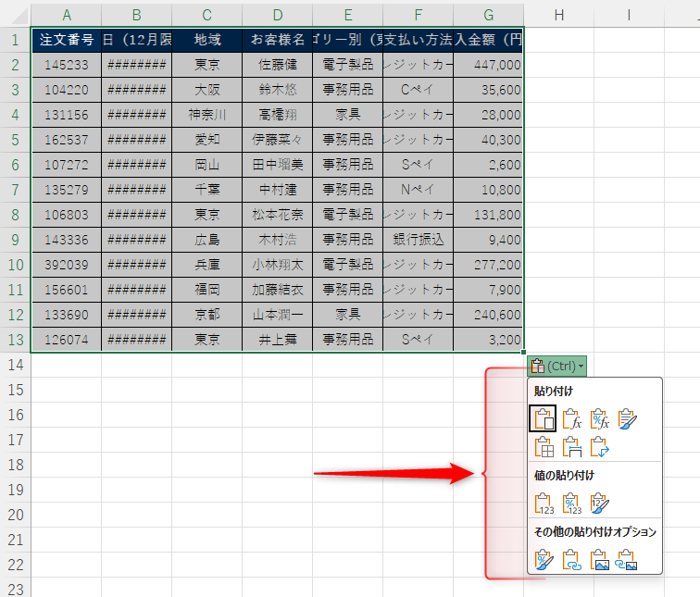Choose the paste Formatting only icon

pyautogui.click(x=544, y=560)
